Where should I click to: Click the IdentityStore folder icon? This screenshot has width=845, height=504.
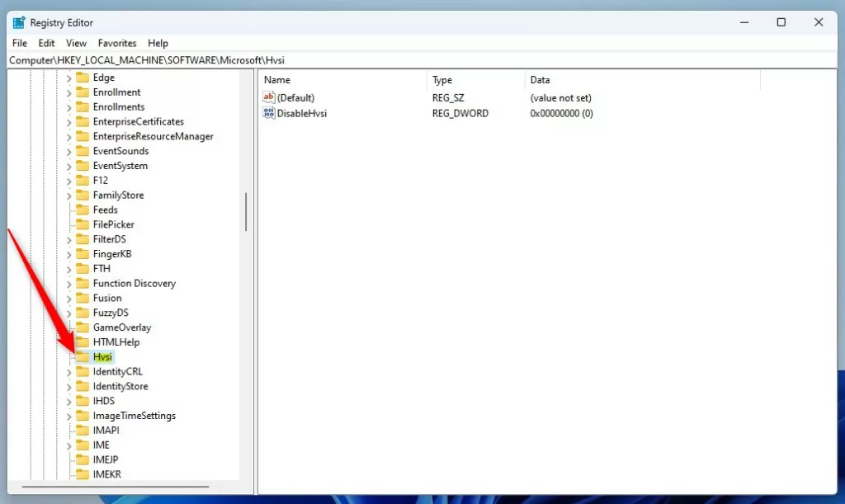(83, 386)
